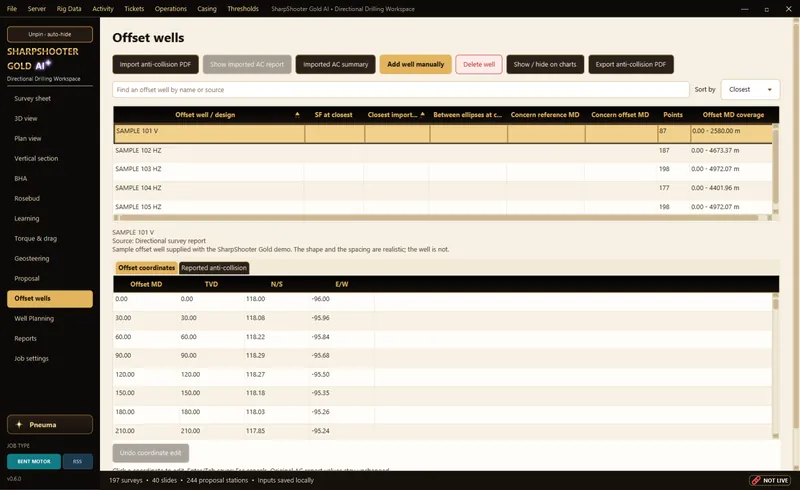Open the Pneuma assistant button

pyautogui.click(x=50, y=424)
